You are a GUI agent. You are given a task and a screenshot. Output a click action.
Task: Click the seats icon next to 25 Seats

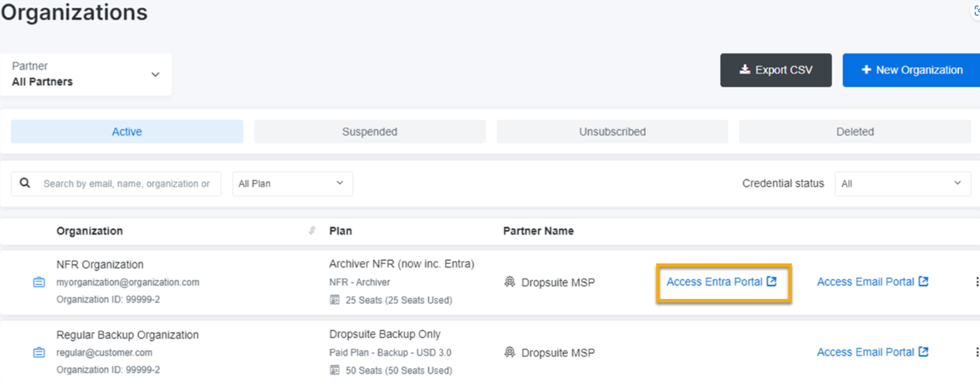(x=334, y=300)
